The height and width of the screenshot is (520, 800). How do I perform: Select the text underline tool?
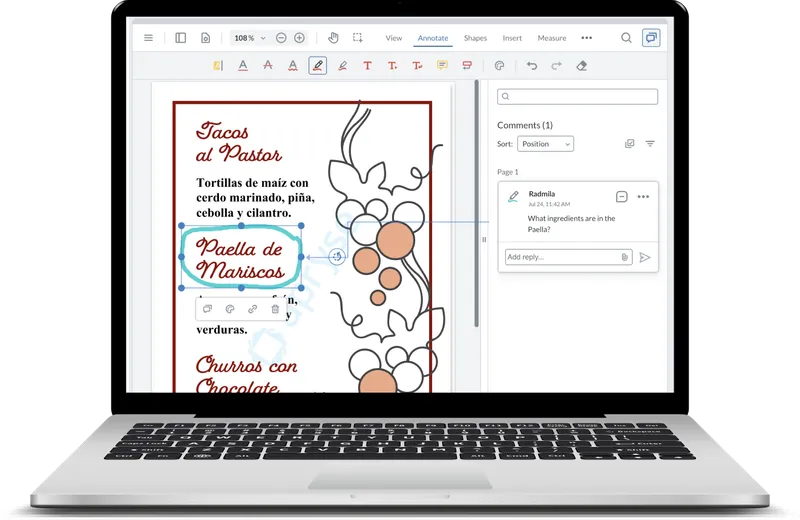pyautogui.click(x=243, y=66)
